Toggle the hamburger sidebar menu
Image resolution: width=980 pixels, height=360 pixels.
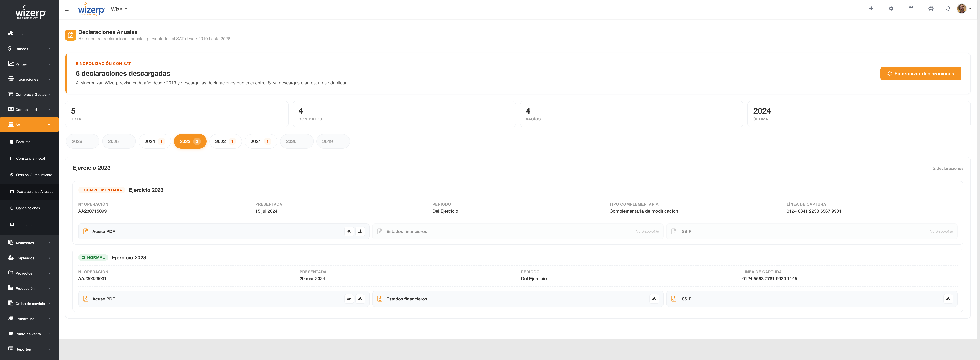67,9
